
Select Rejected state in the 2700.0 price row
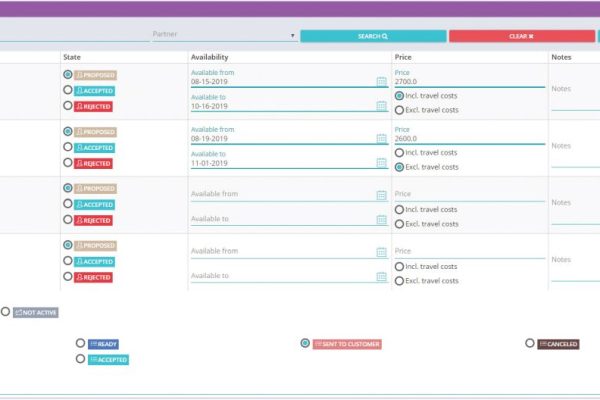pyautogui.click(x=68, y=105)
